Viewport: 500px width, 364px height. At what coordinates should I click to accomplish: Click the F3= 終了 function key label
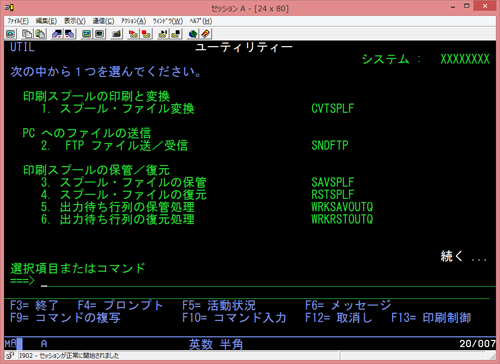coord(34,305)
